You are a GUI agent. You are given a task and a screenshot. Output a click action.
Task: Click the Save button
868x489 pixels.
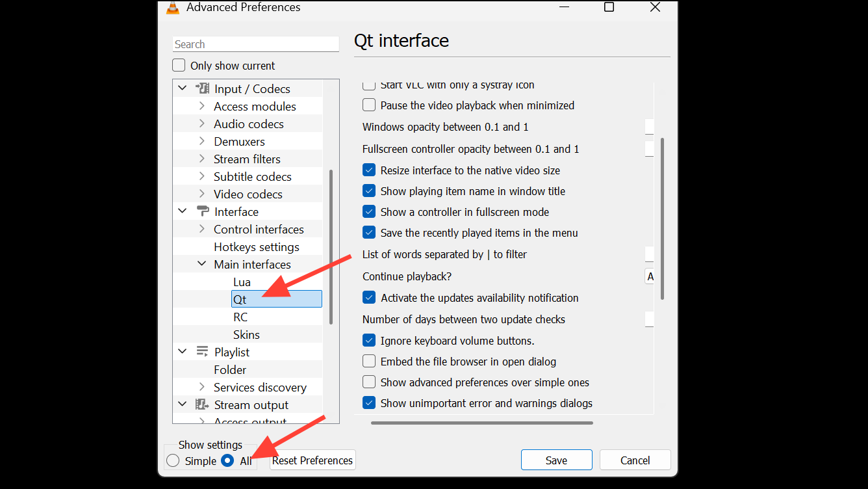(556, 459)
